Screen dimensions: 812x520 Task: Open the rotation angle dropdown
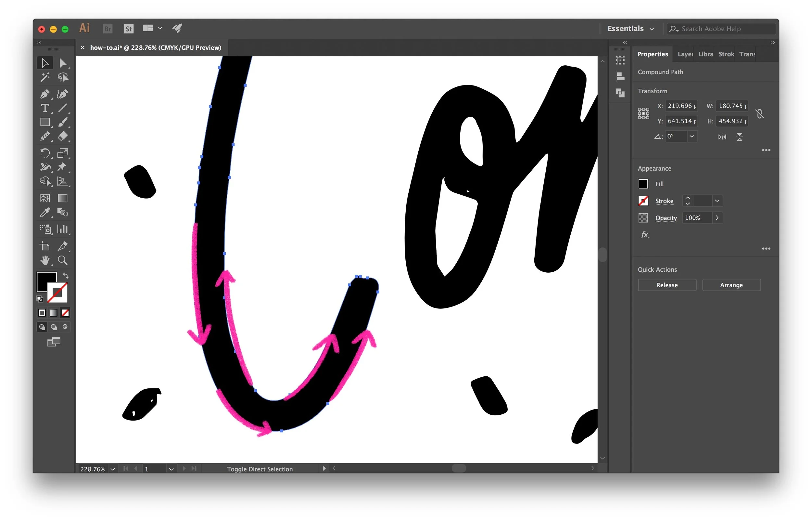[x=692, y=136]
